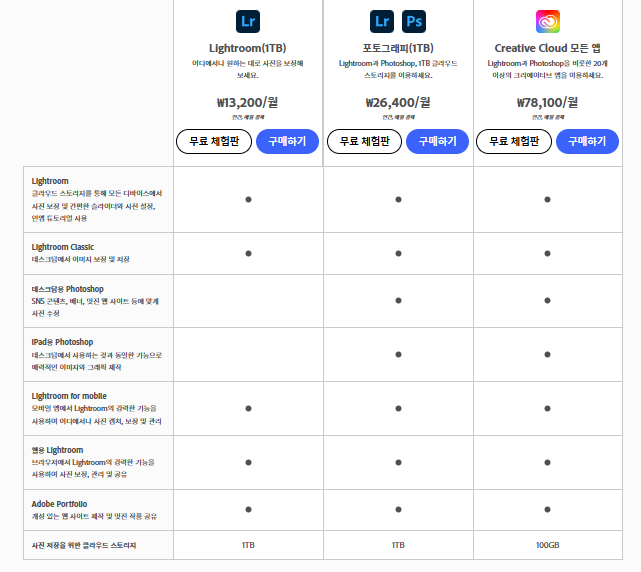Click 구매하기 for Creative Cloud 모든 앱
Image resolution: width=641 pixels, height=572 pixels.
(x=587, y=141)
